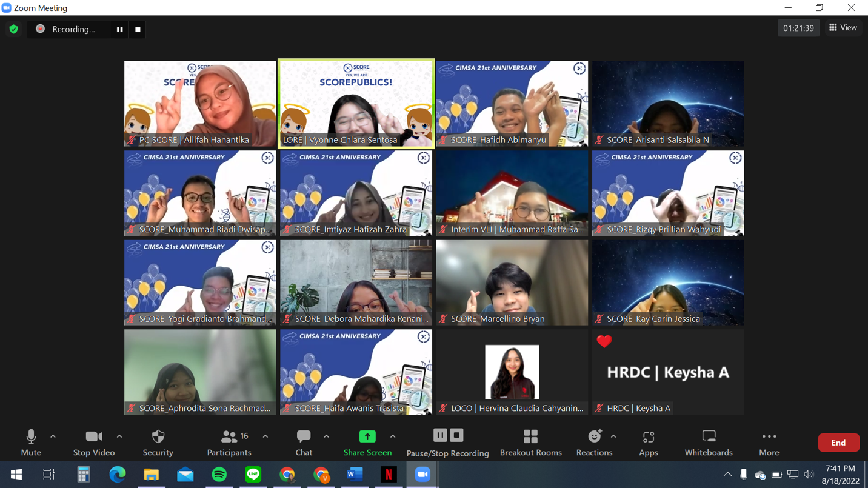Expand arrow next to Reactions

613,436
